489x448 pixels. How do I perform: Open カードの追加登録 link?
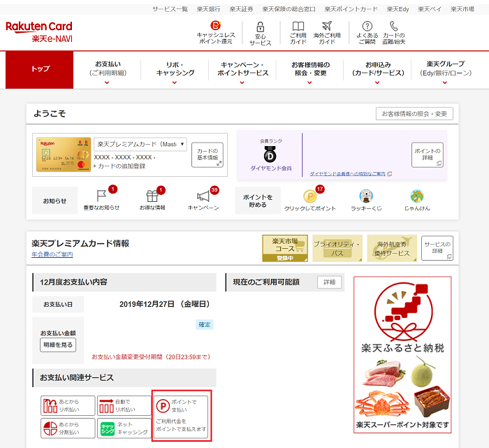[122, 166]
